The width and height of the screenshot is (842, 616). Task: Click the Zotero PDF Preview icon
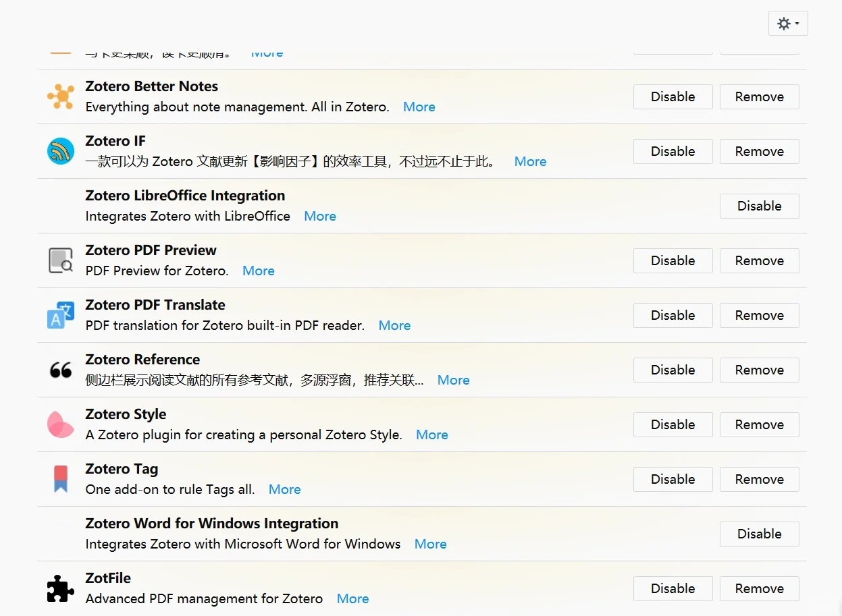coord(61,260)
